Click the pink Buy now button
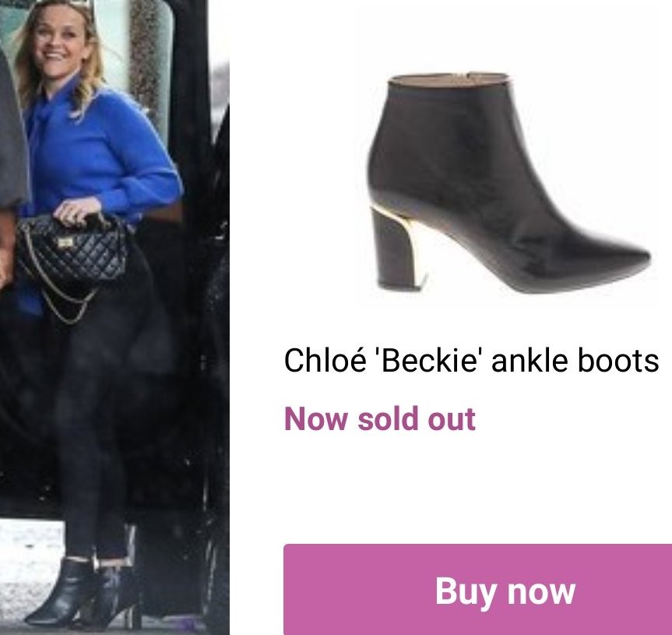 [478, 589]
